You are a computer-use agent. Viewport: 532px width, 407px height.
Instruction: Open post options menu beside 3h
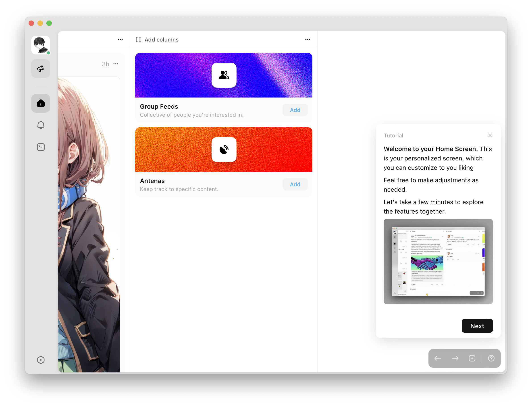pos(116,64)
